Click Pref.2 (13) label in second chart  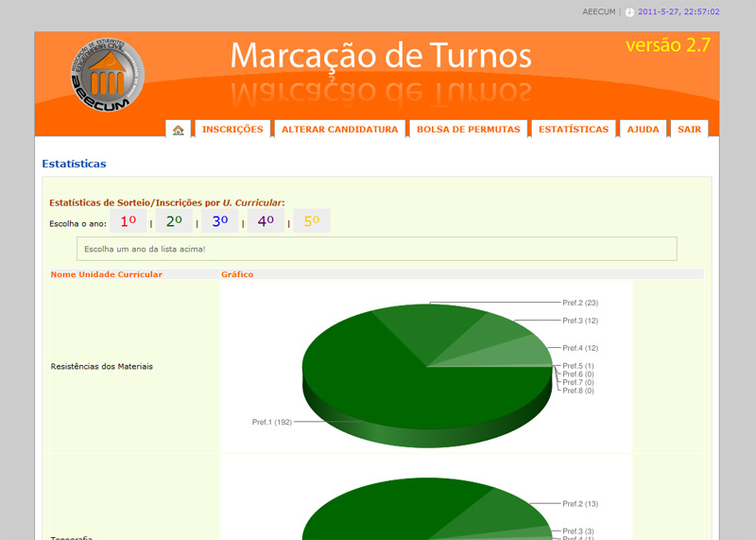580,504
